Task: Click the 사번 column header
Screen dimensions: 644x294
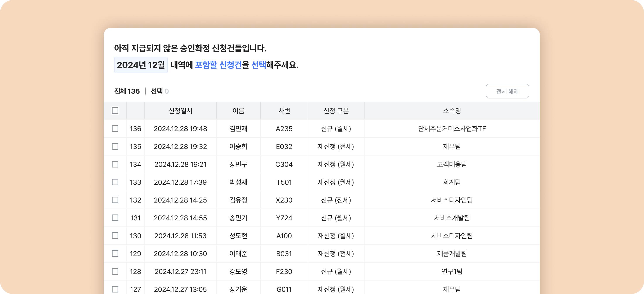Action: click(284, 111)
